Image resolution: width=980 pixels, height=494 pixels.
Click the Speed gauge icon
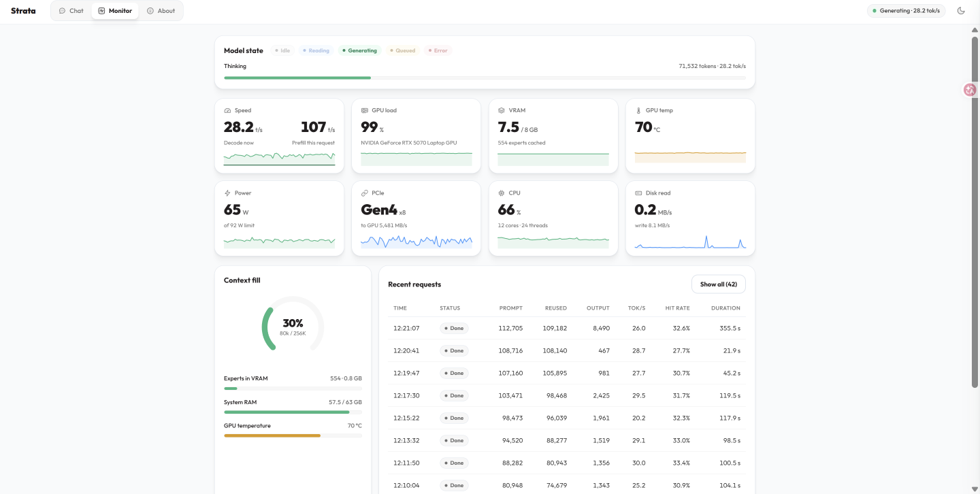[x=227, y=110]
